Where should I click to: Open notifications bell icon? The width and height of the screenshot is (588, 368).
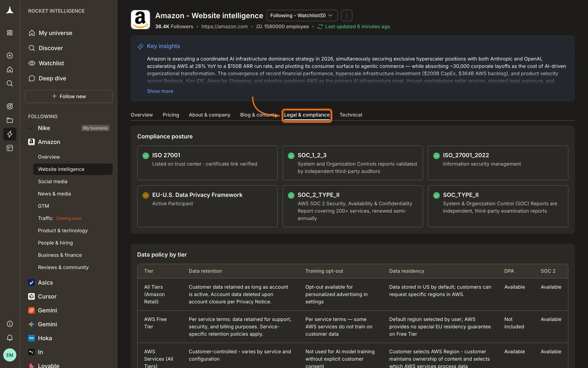(x=10, y=338)
